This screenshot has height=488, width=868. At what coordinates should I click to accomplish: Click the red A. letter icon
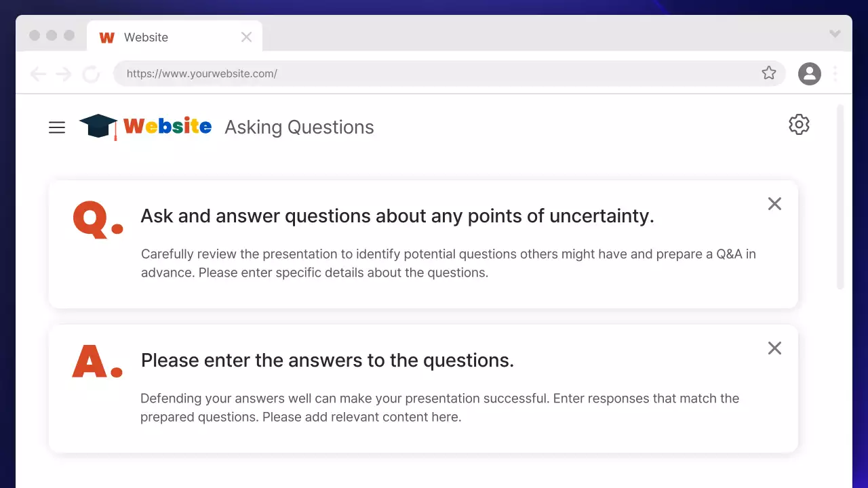tap(97, 362)
